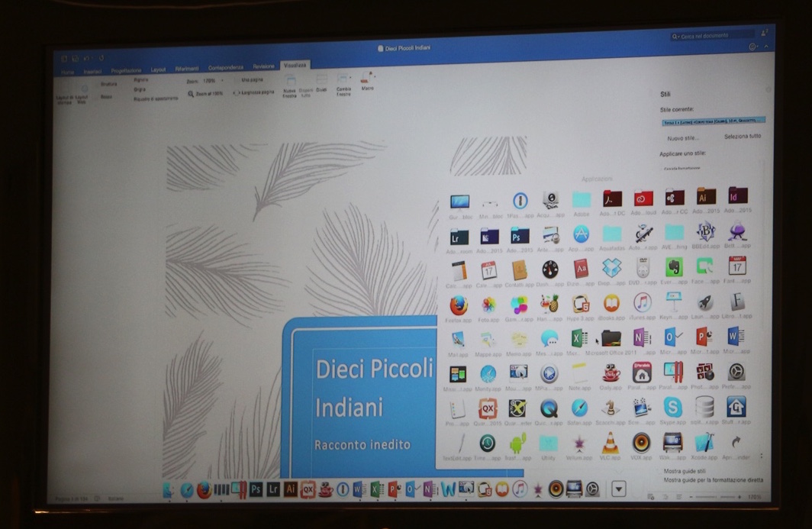Click the Stile corrente highlighted style box

coord(713,121)
